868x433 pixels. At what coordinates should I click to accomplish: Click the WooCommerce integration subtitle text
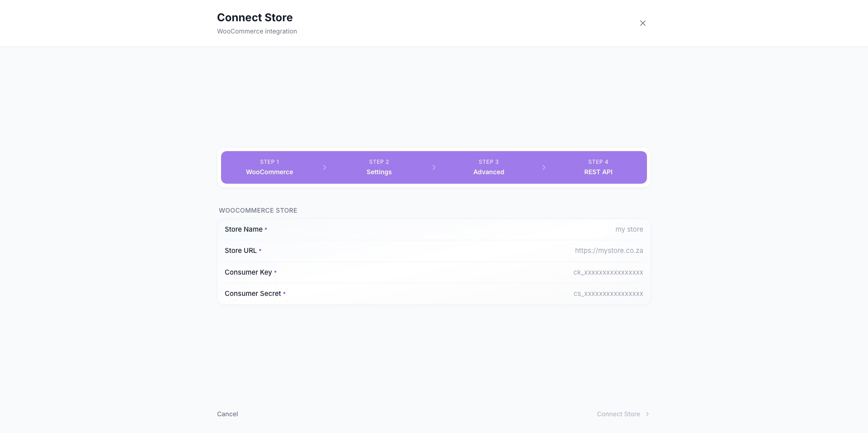point(256,31)
